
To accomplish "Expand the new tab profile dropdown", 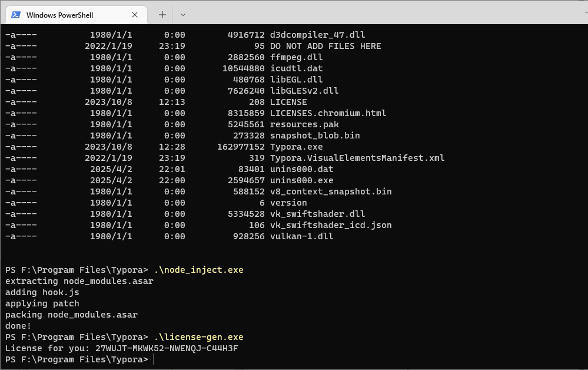I will click(183, 15).
